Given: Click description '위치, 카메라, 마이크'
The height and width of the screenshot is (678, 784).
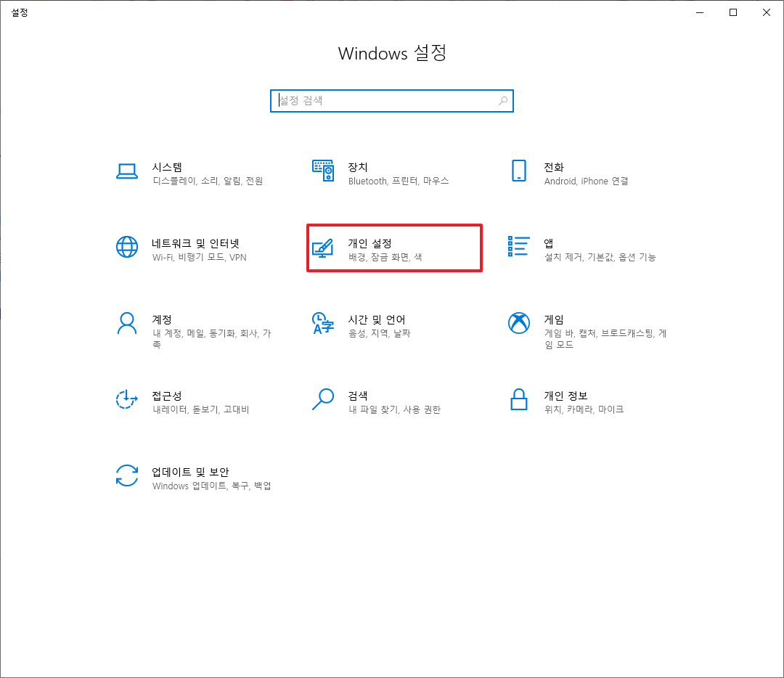Looking at the screenshot, I should click(584, 410).
